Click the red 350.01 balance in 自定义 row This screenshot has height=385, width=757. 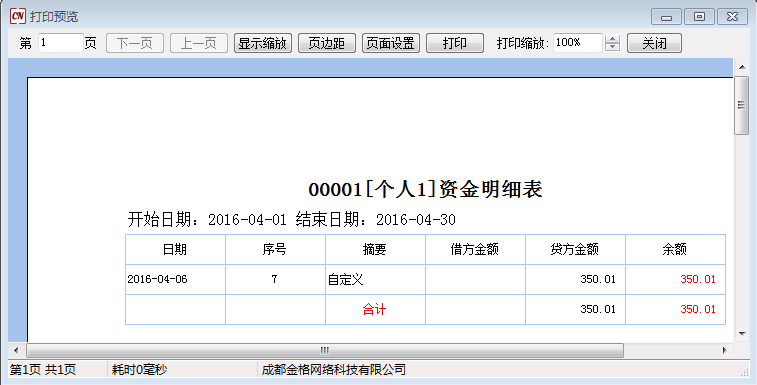pyautogui.click(x=698, y=279)
